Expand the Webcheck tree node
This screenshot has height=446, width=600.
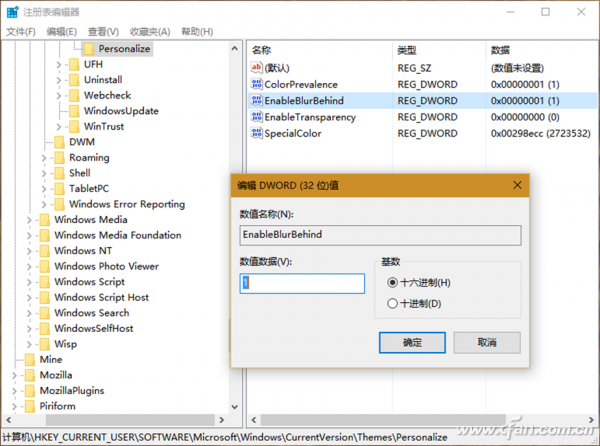coord(59,96)
